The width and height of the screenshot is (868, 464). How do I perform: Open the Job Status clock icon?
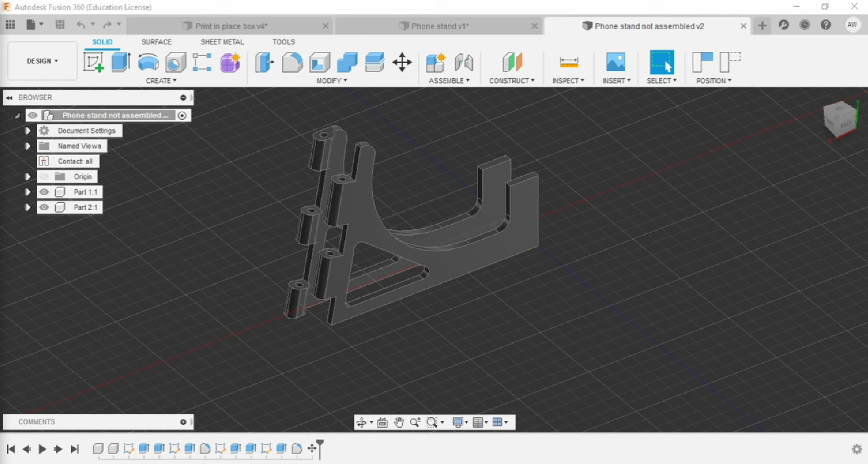804,25
